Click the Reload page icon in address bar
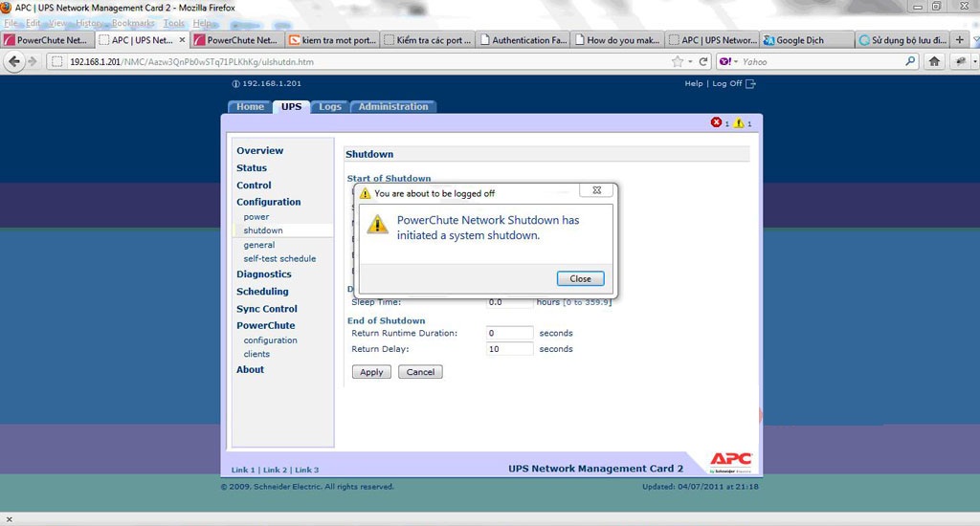 (x=703, y=61)
